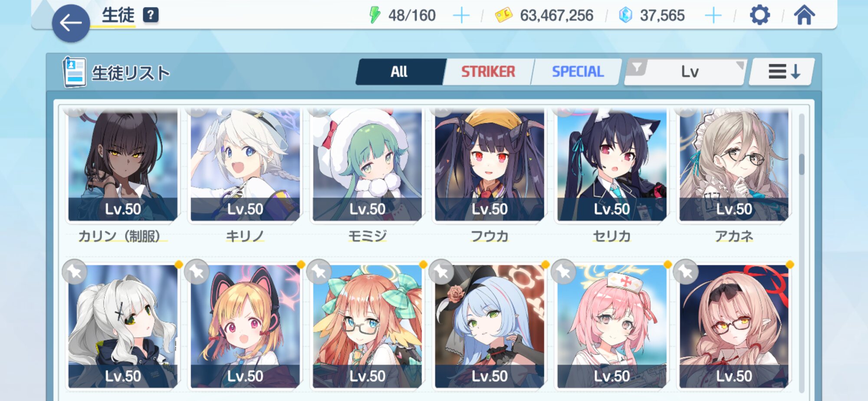Click the blue gem currency icon
Screen dimensions: 868x401
tap(625, 15)
